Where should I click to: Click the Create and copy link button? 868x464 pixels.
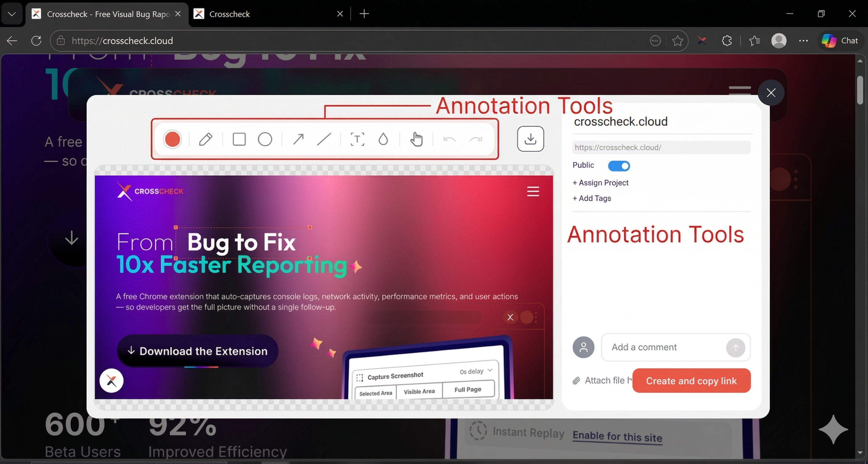tap(691, 381)
